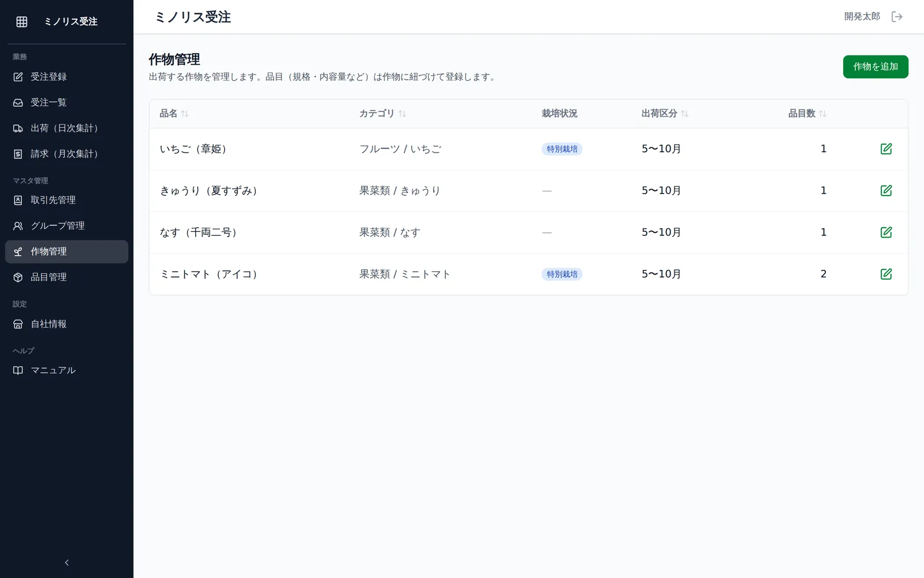Open the マニュアル help page

[67, 370]
